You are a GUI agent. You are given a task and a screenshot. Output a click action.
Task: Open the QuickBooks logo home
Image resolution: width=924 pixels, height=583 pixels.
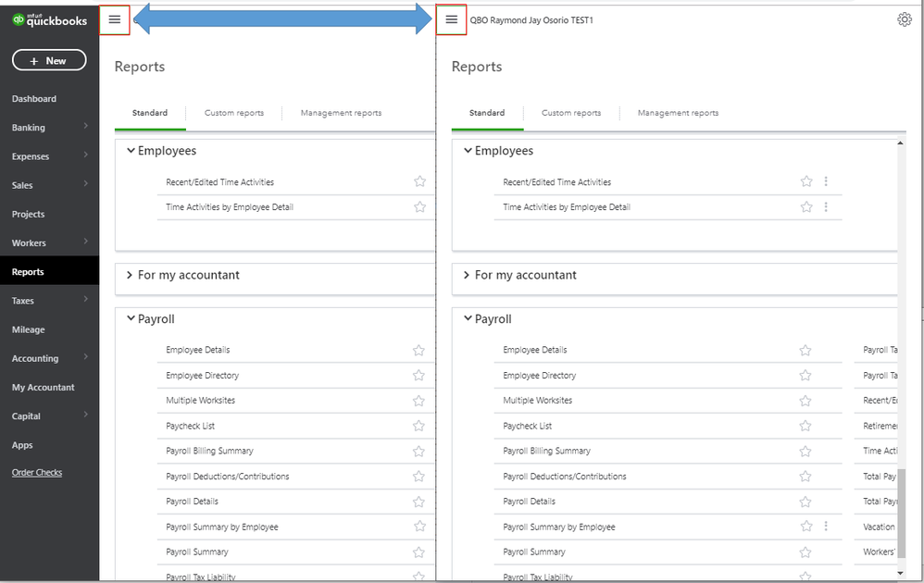tap(49, 20)
